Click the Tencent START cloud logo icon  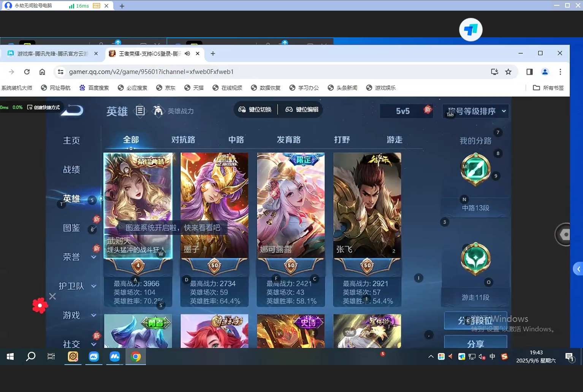point(471,30)
